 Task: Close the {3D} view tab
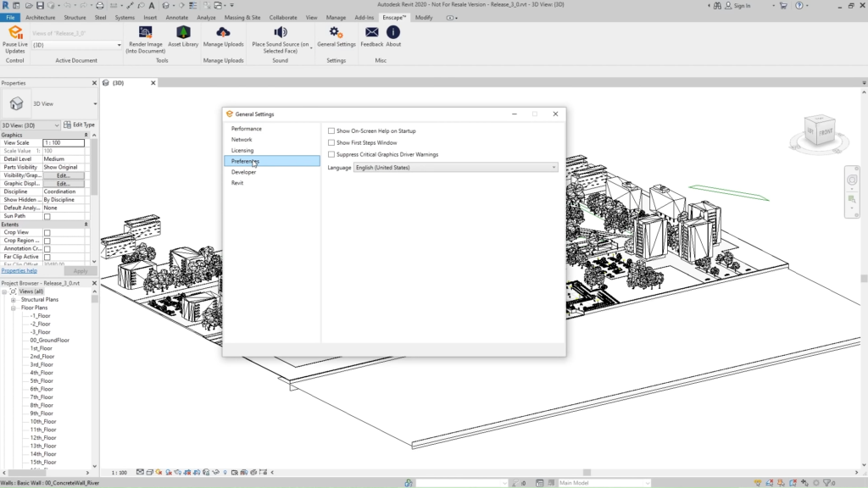(153, 83)
